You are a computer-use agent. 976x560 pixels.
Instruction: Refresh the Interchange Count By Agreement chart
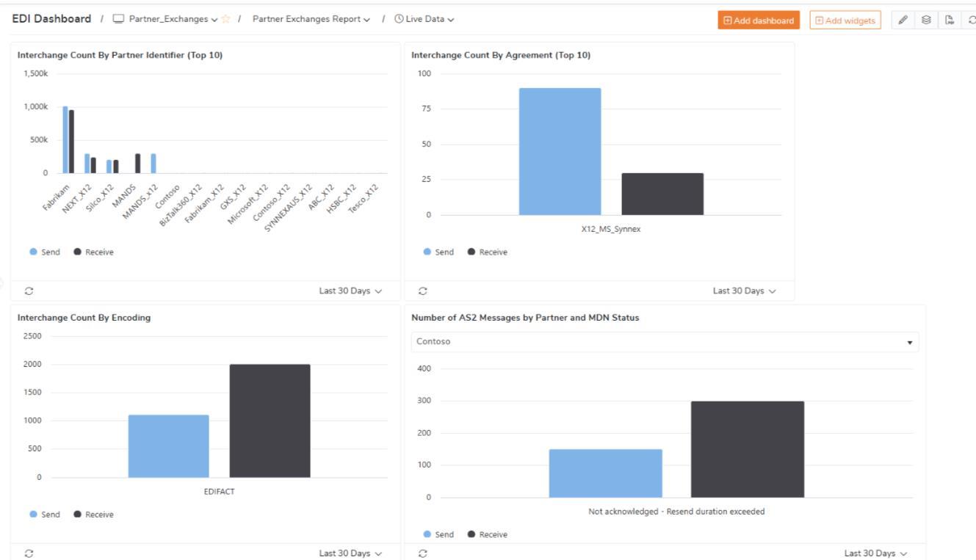tap(422, 291)
